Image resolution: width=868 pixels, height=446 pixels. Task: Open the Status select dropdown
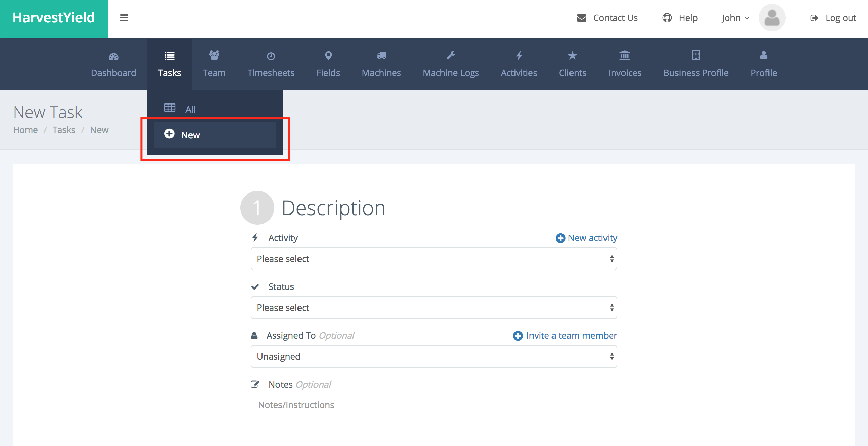click(x=434, y=308)
